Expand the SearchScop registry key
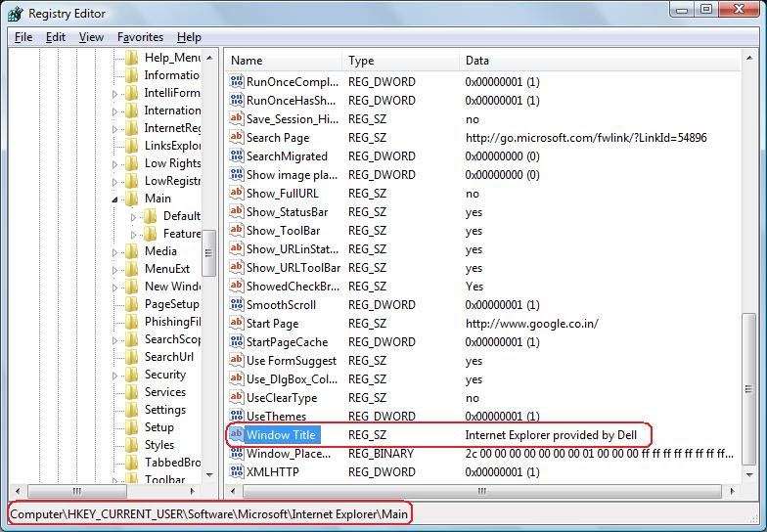Image resolution: width=767 pixels, height=532 pixels. click(x=114, y=340)
